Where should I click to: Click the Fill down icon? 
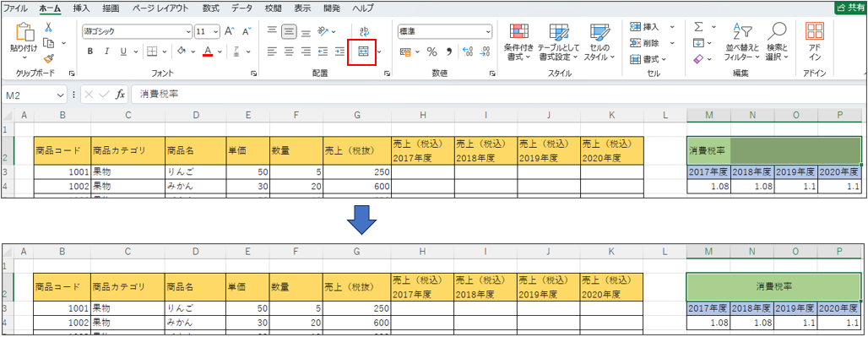pos(698,42)
